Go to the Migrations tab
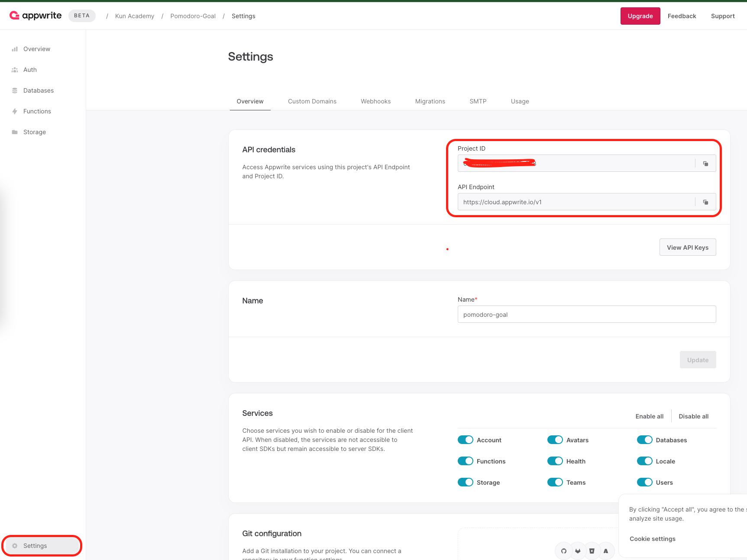This screenshot has width=747, height=560. [430, 101]
